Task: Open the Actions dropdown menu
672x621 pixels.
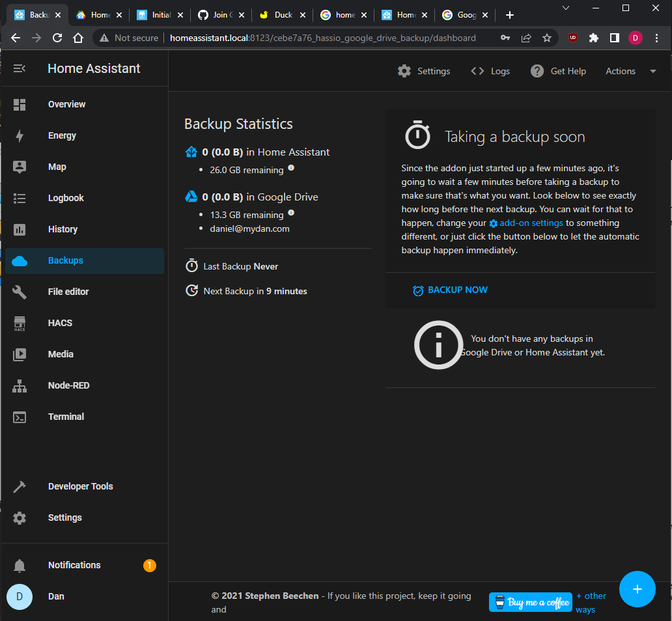Action: tap(630, 71)
